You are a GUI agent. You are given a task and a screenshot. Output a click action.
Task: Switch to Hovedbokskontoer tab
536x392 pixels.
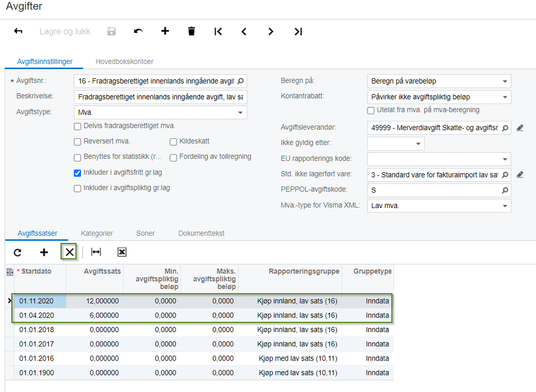[x=124, y=62]
